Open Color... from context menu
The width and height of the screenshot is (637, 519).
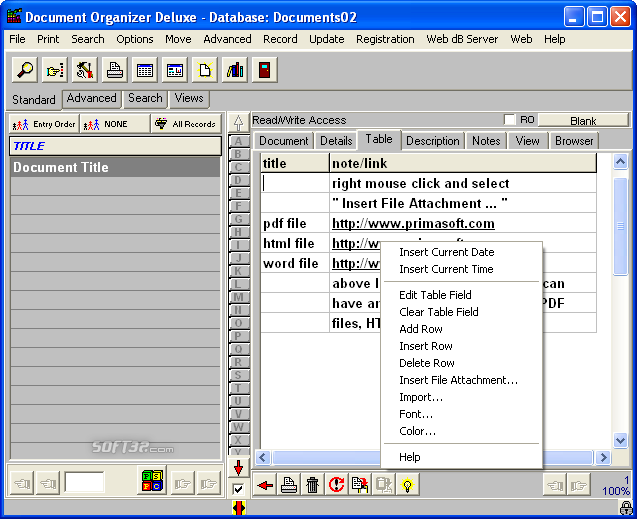point(417,431)
